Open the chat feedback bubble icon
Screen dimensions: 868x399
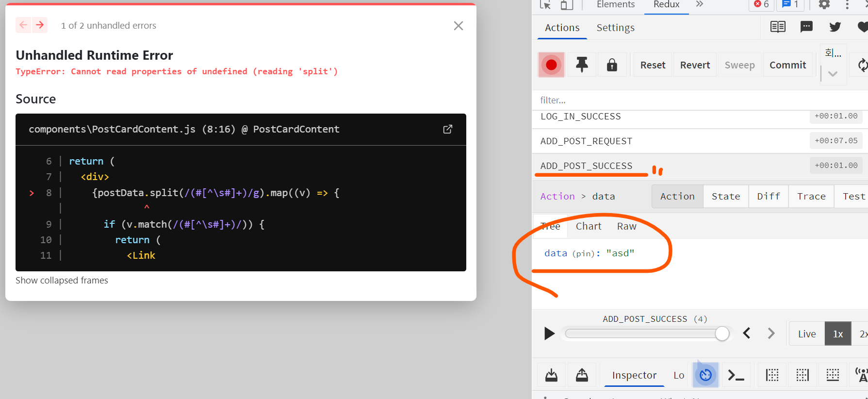point(806,27)
